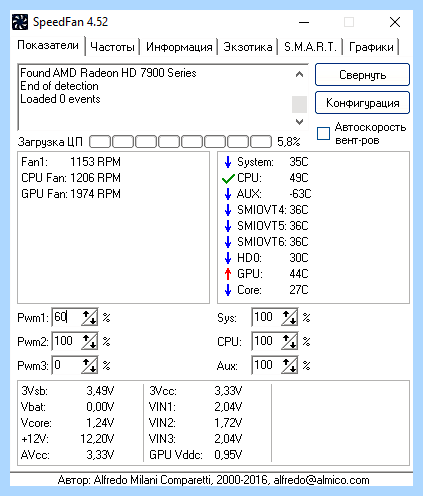Screen dimensions: 423x496
Task: Click the Свернуть button
Action: click(x=362, y=75)
